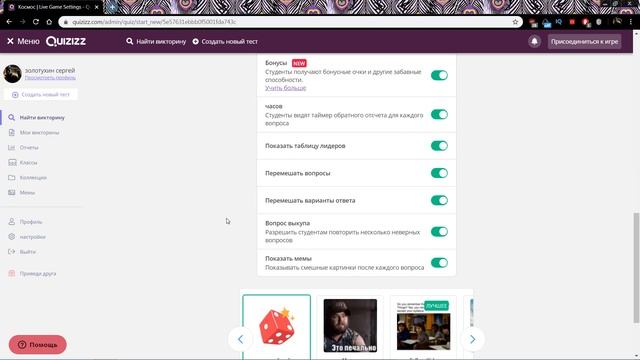640x360 pixels.
Task: Open Профиль in sidebar
Action: tap(31, 222)
